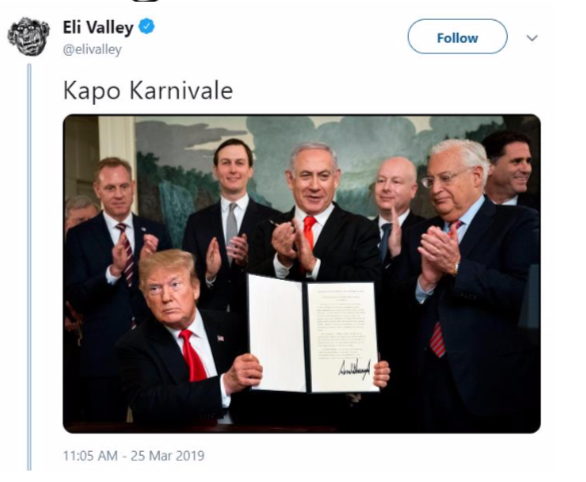Image resolution: width=586 pixels, height=482 pixels.
Task: Click the blank left page of folder
Action: click(x=277, y=333)
